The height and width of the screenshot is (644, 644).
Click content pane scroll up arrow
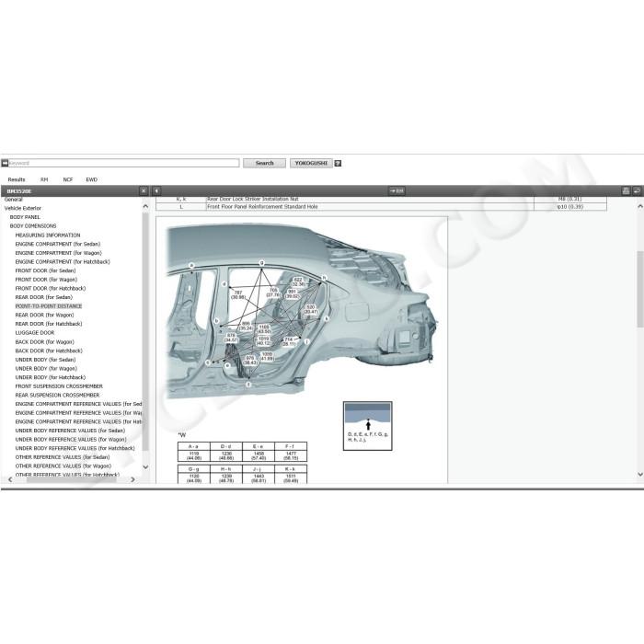(x=640, y=206)
